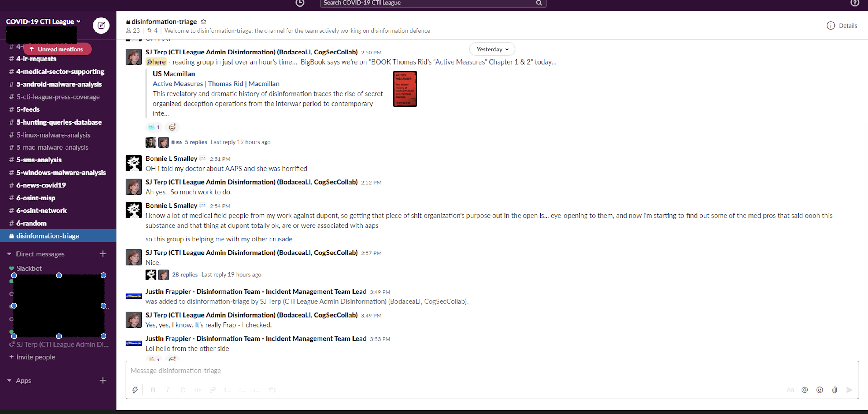
Task: Switch to the 6-random channel
Action: coord(31,223)
